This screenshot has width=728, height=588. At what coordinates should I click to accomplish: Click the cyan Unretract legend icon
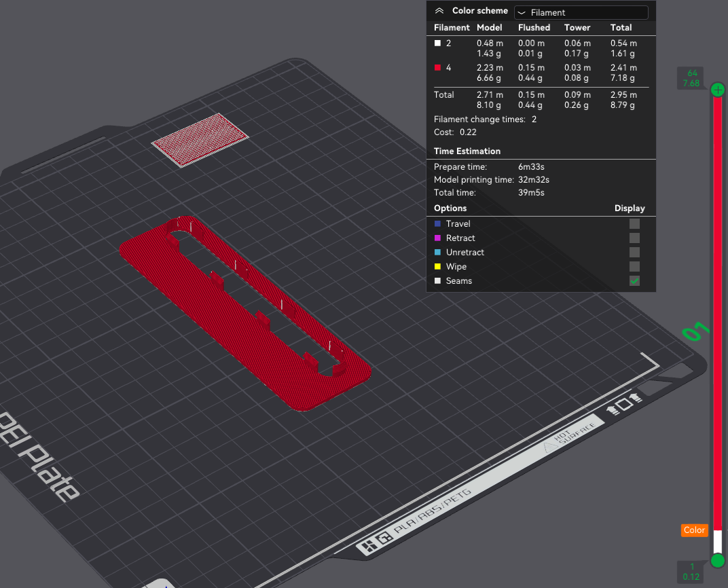click(x=438, y=252)
